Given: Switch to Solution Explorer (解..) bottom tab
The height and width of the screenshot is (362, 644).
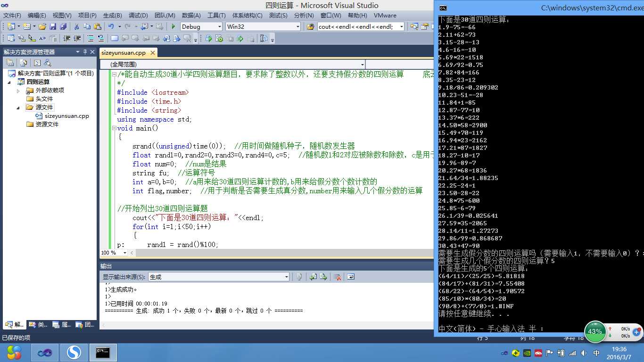Looking at the screenshot, I should pyautogui.click(x=14, y=324).
